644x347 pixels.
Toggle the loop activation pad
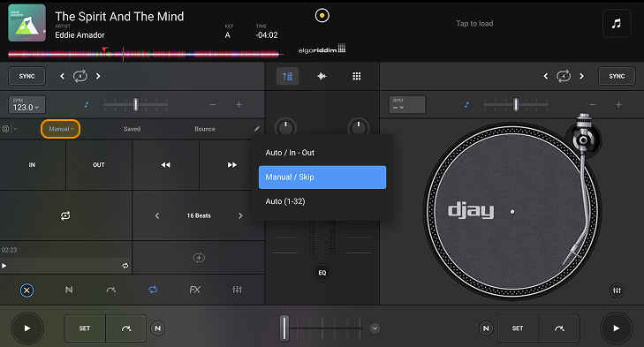coord(65,215)
